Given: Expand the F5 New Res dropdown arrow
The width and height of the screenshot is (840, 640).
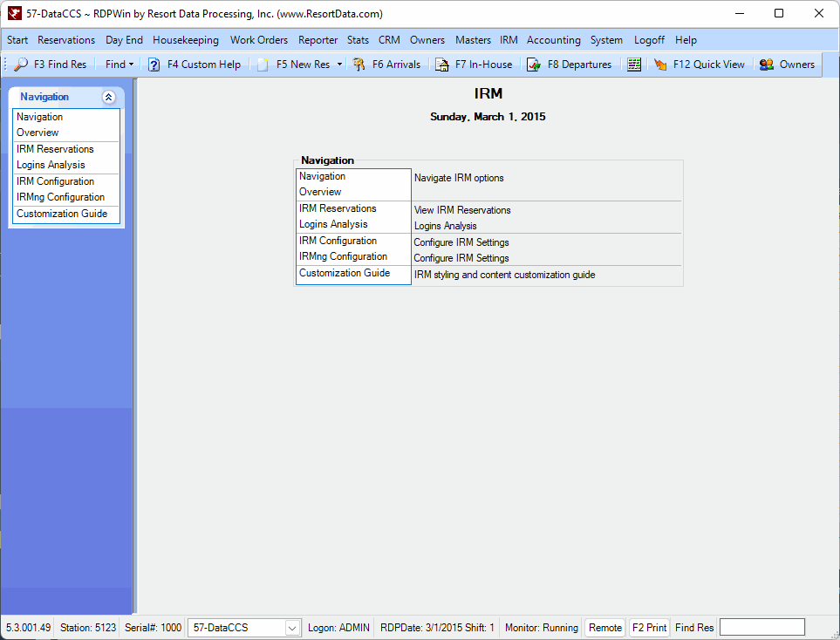Looking at the screenshot, I should pos(339,65).
